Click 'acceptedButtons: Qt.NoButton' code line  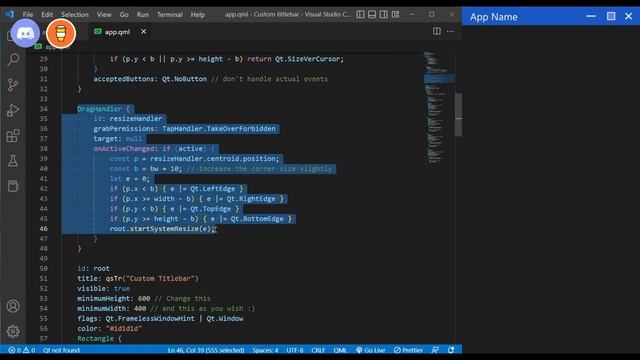[150, 79]
